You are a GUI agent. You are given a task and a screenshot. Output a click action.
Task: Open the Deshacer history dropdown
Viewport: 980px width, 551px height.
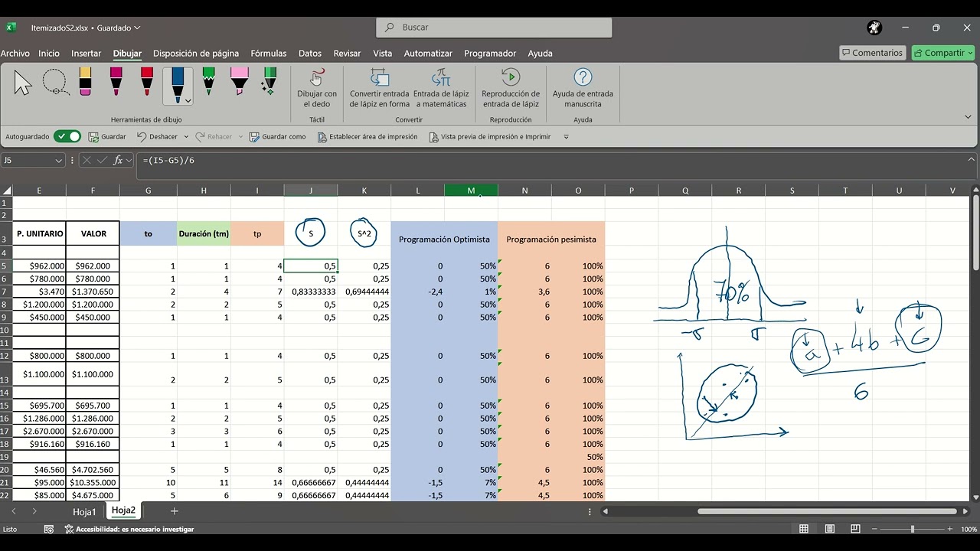pyautogui.click(x=185, y=137)
